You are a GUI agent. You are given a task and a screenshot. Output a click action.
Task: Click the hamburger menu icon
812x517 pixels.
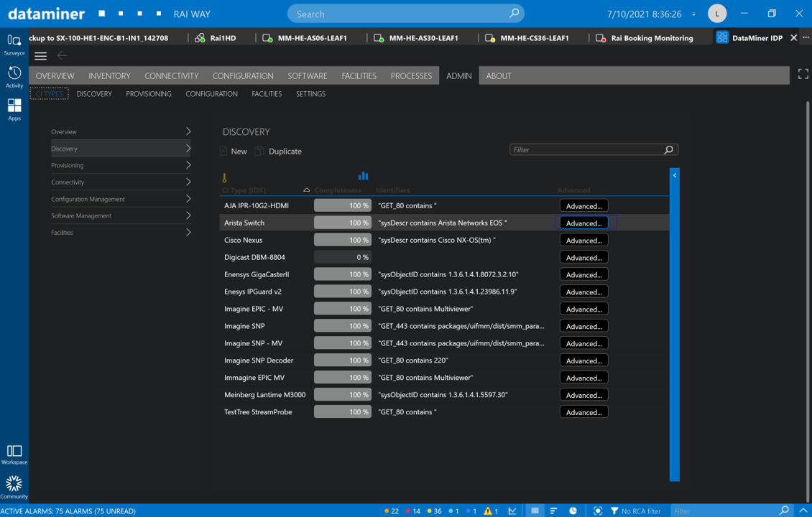(40, 56)
